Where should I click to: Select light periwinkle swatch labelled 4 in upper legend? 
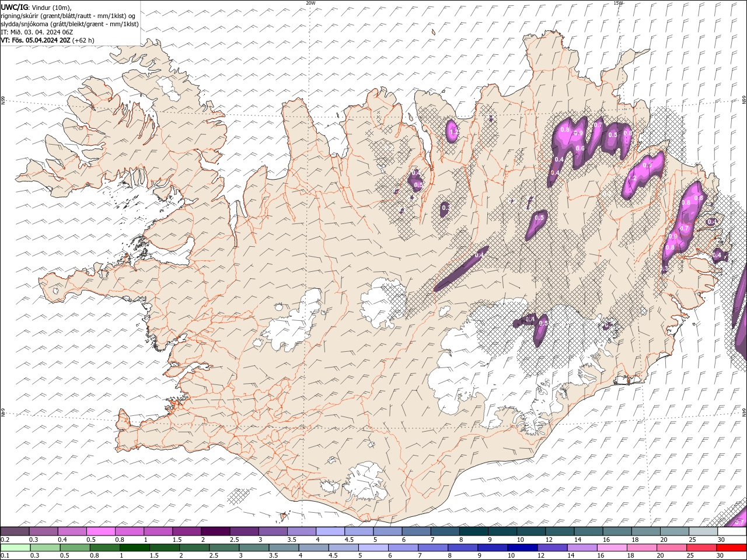(330, 531)
